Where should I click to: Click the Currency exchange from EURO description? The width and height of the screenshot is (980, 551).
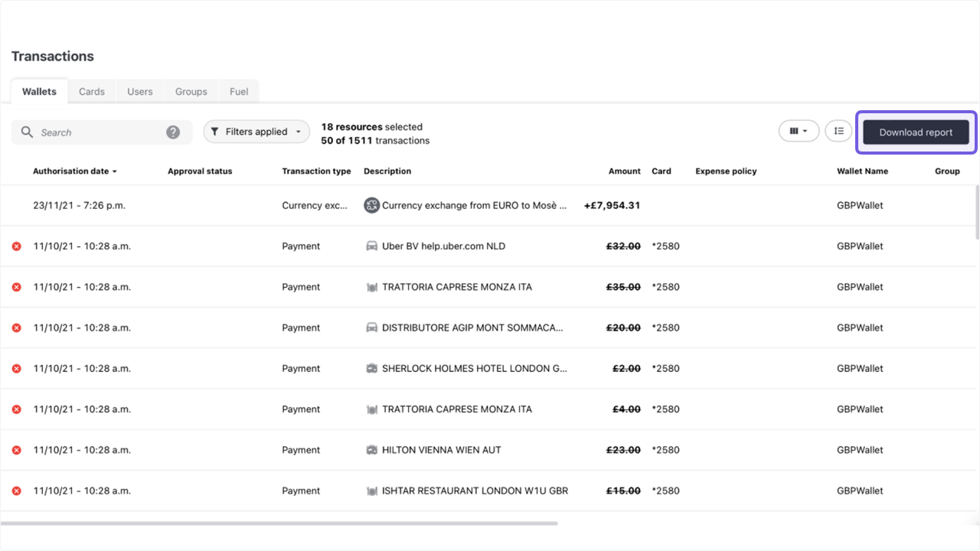(x=475, y=205)
